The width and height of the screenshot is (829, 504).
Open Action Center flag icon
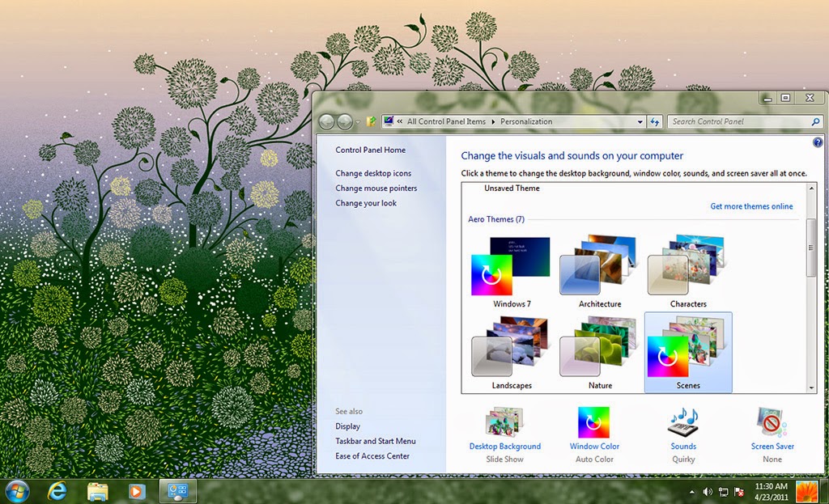pos(739,493)
